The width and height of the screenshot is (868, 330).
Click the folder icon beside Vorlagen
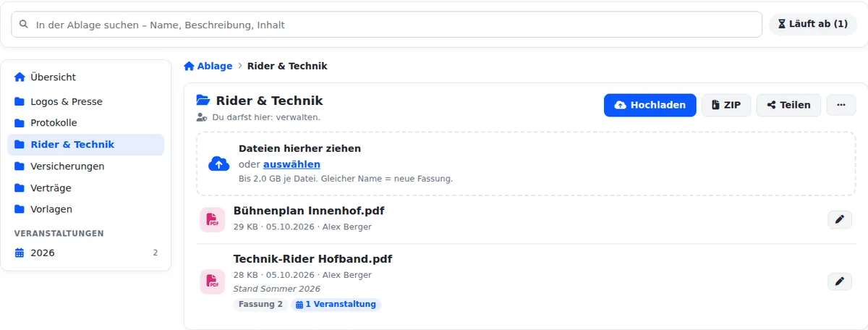(x=20, y=209)
